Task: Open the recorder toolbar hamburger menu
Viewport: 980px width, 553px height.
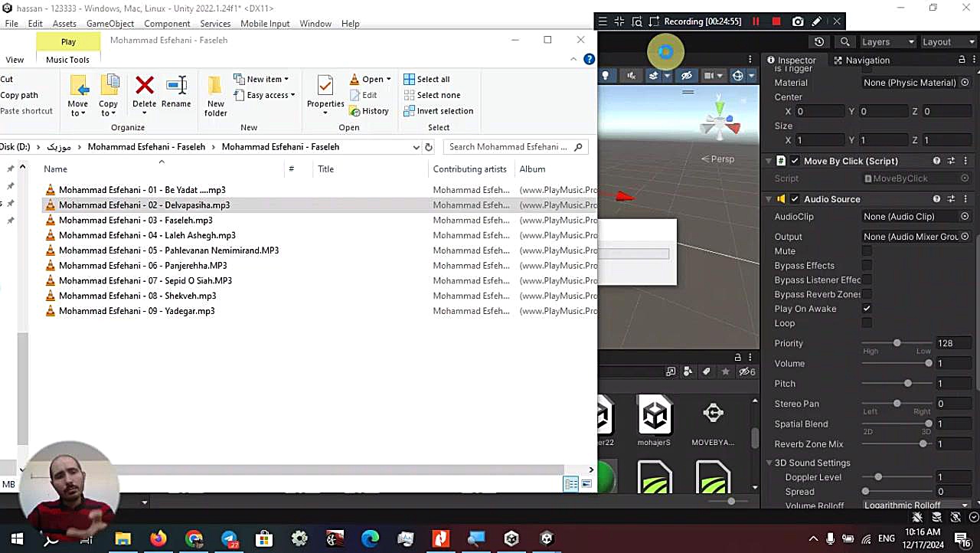Action: tap(603, 21)
